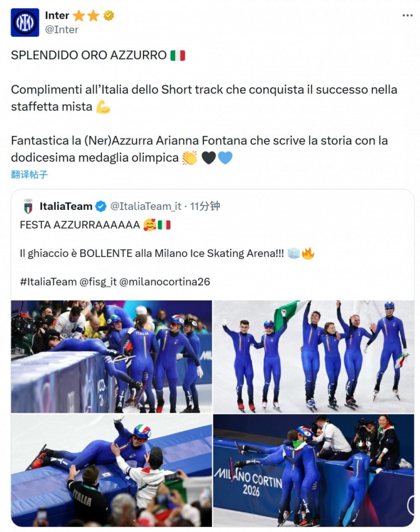Click the translate post link

pos(29,174)
